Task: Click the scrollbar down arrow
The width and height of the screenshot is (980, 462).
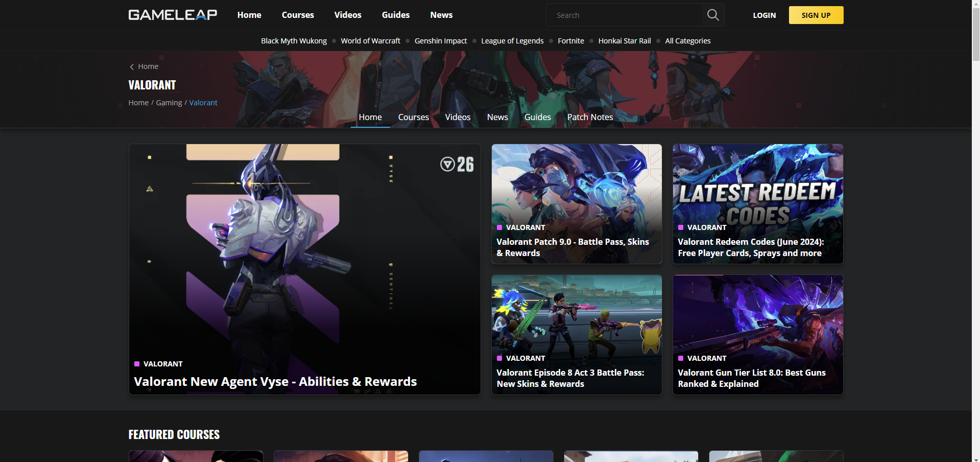Action: [976, 458]
